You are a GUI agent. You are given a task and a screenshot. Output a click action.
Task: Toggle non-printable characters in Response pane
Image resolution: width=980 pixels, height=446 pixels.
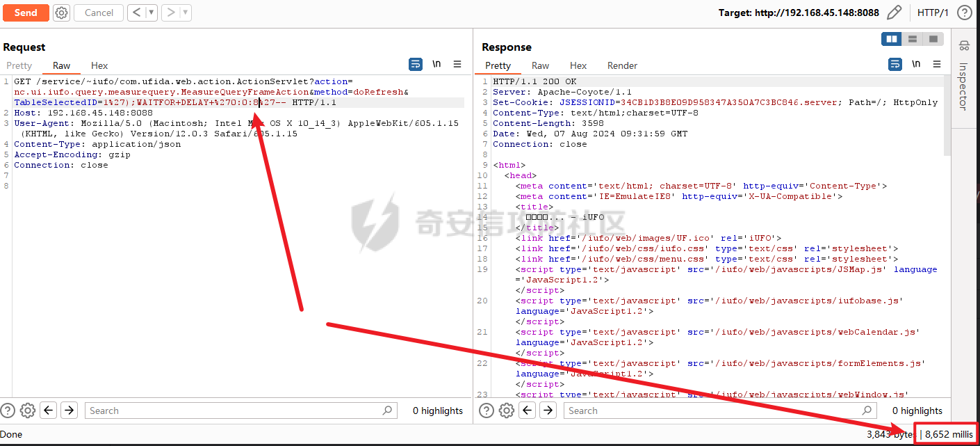[x=916, y=64]
